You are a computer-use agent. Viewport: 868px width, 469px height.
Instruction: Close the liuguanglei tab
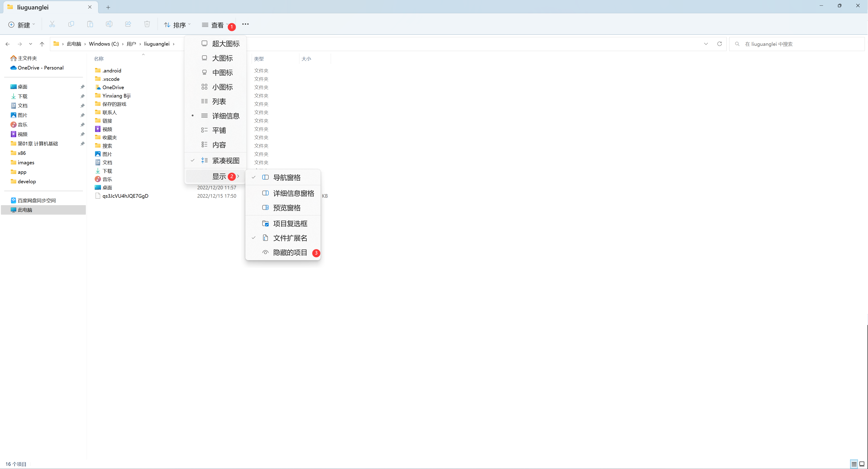[x=90, y=7]
